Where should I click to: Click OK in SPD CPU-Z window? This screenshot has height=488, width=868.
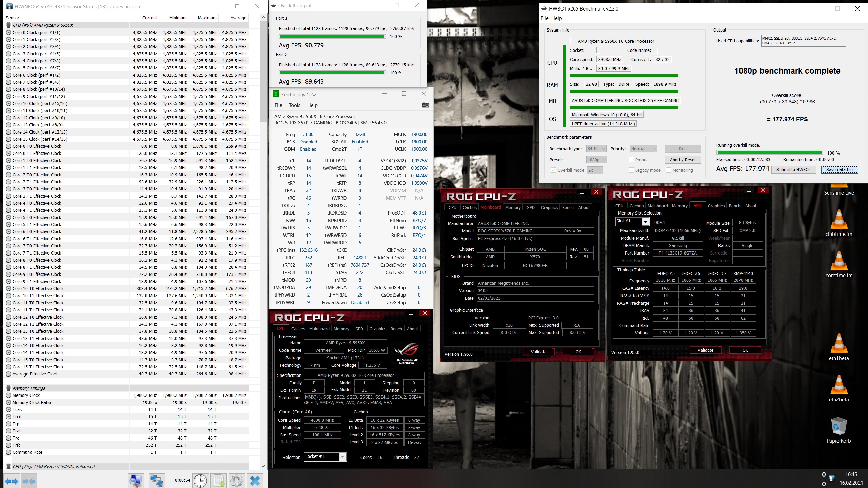pos(745,350)
